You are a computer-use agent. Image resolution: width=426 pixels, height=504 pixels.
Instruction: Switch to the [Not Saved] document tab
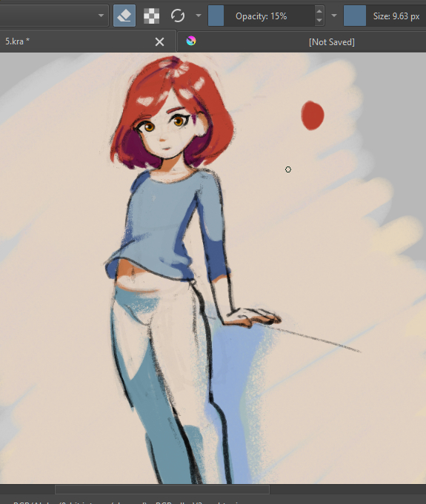pos(302,41)
